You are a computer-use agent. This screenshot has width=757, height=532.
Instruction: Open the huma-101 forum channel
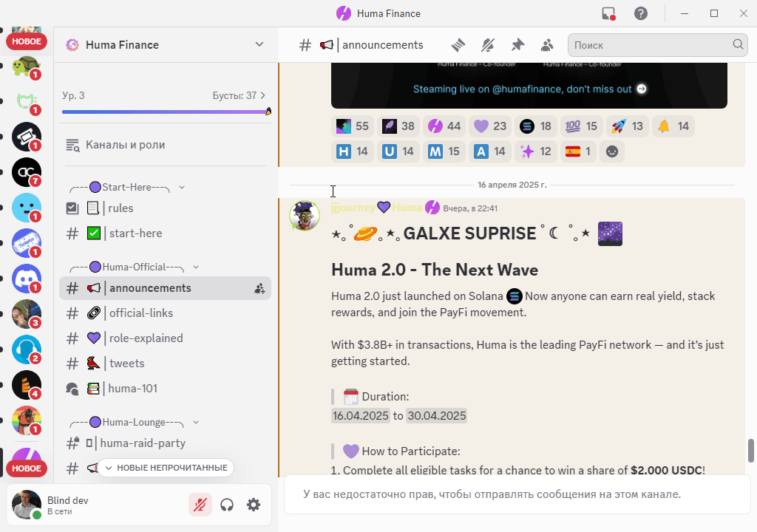pyautogui.click(x=165, y=389)
